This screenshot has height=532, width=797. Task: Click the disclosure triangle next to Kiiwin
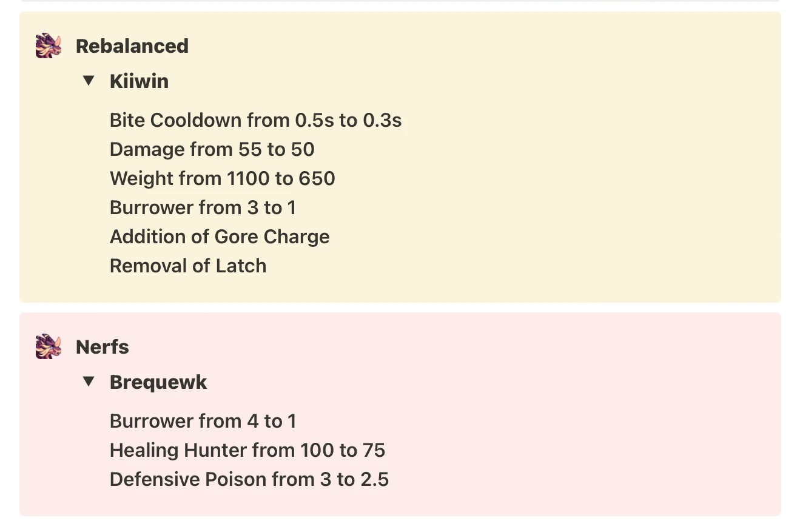click(89, 79)
